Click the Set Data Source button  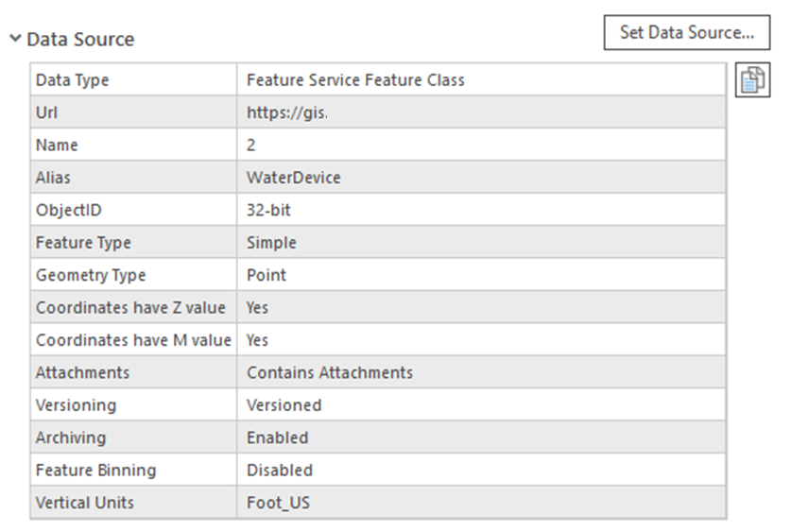tap(686, 33)
